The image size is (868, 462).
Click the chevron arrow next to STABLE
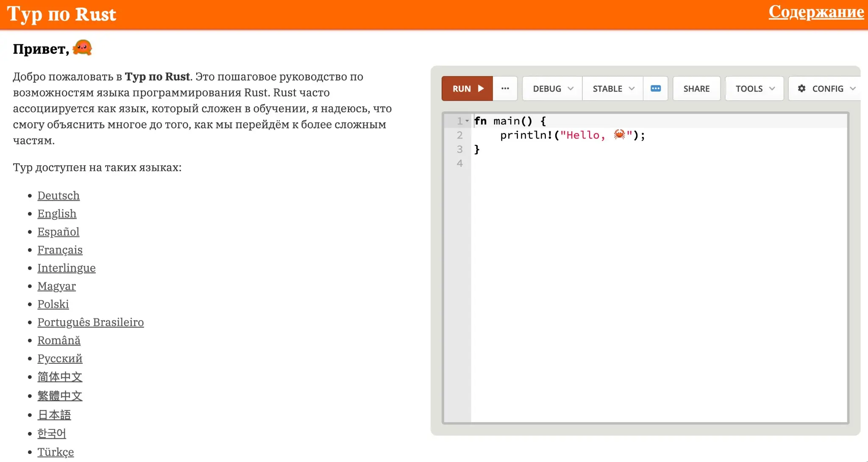pyautogui.click(x=632, y=89)
